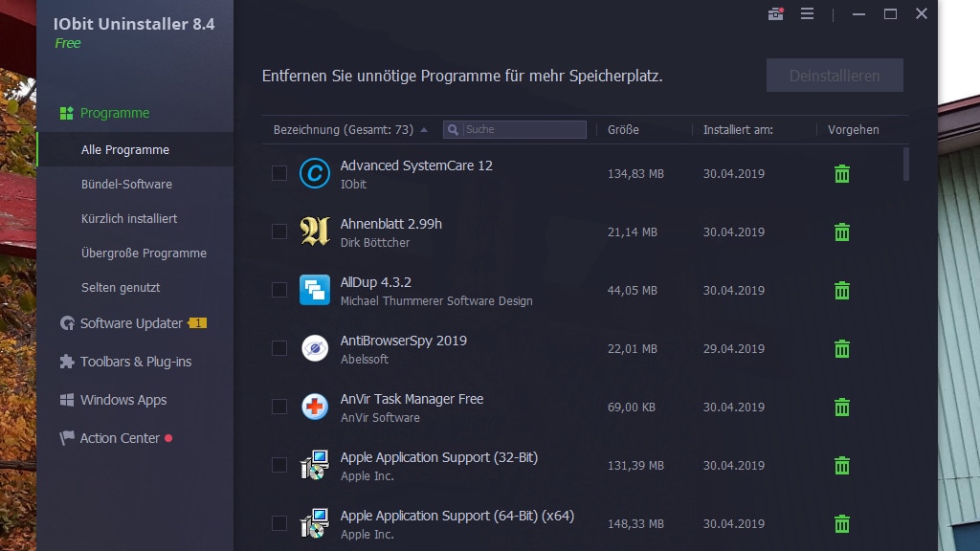Viewport: 980px width, 551px height.
Task: Click trash icon for AntiBrowserSpy 2019
Action: pos(842,348)
